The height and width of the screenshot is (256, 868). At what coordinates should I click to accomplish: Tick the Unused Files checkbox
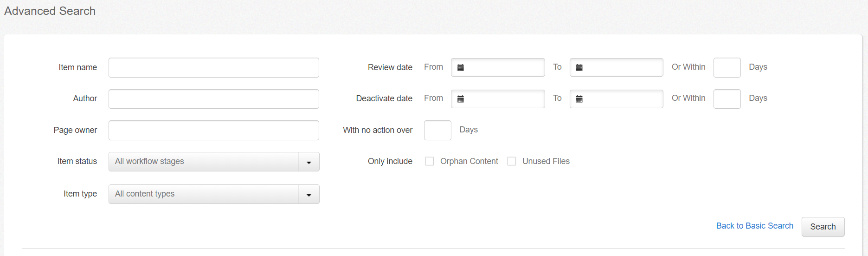coord(512,161)
